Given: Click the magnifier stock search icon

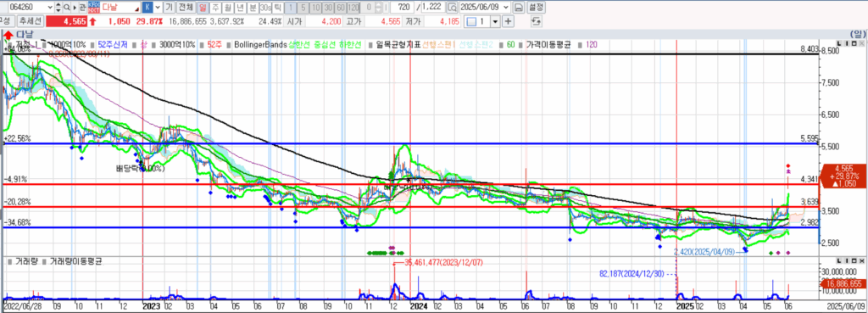Looking at the screenshot, I should tap(67, 8).
